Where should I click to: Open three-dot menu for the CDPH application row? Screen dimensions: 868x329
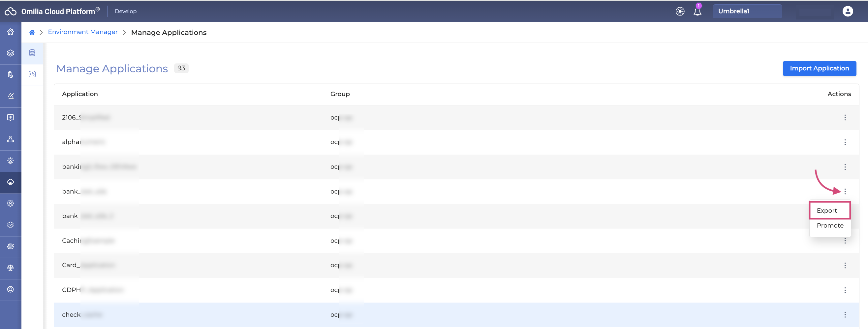point(845,290)
